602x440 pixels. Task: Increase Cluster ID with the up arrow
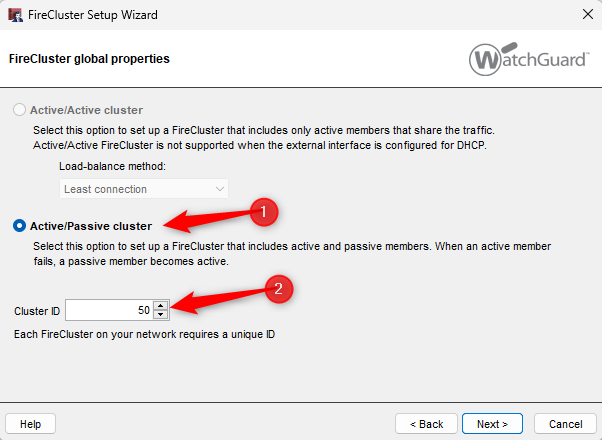coord(160,306)
